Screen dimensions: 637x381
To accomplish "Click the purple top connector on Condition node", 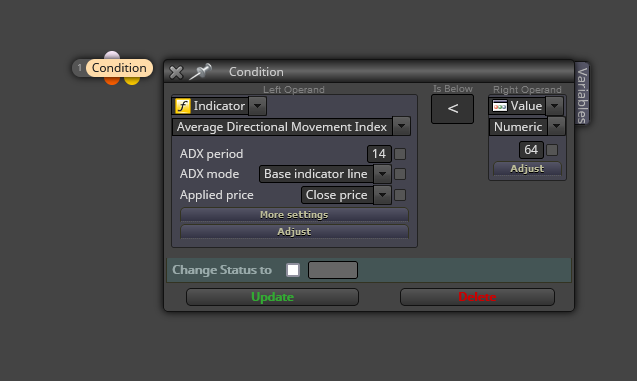I will 112,55.
